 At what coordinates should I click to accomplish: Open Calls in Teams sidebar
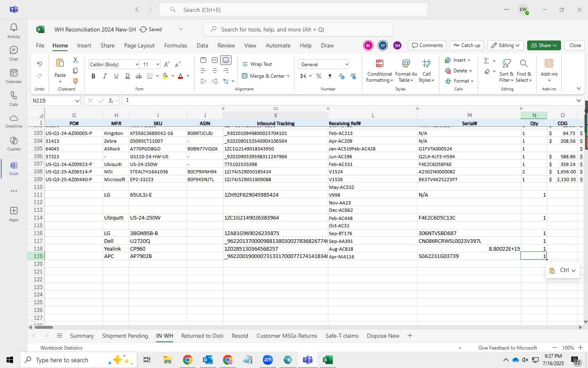[13, 99]
